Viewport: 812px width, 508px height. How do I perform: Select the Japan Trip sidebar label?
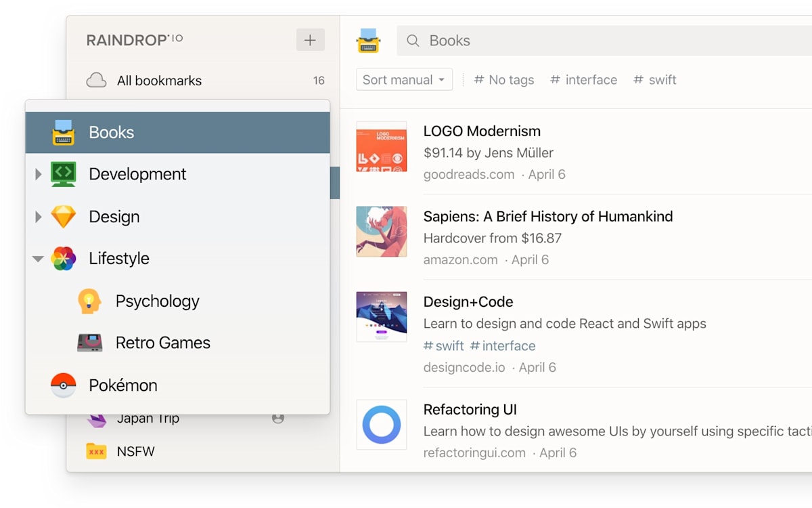[x=148, y=419]
